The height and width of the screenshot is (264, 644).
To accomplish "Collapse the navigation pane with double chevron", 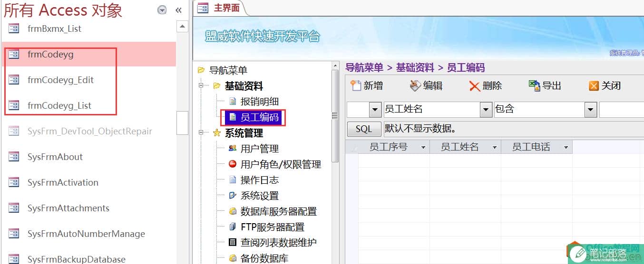I will point(179,10).
